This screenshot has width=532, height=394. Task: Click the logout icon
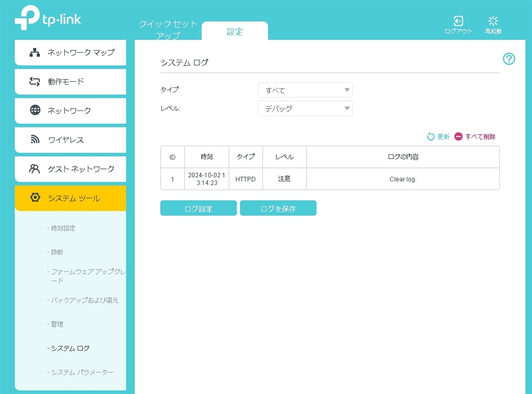point(458,21)
